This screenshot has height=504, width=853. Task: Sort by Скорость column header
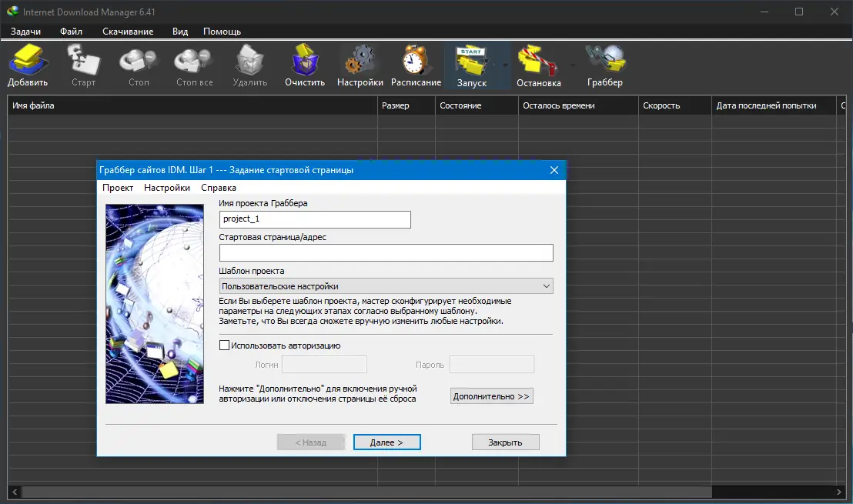coord(675,105)
